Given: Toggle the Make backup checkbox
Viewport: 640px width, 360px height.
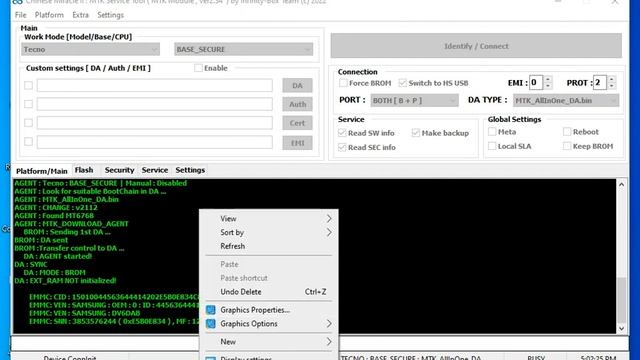Looking at the screenshot, I should coord(416,133).
